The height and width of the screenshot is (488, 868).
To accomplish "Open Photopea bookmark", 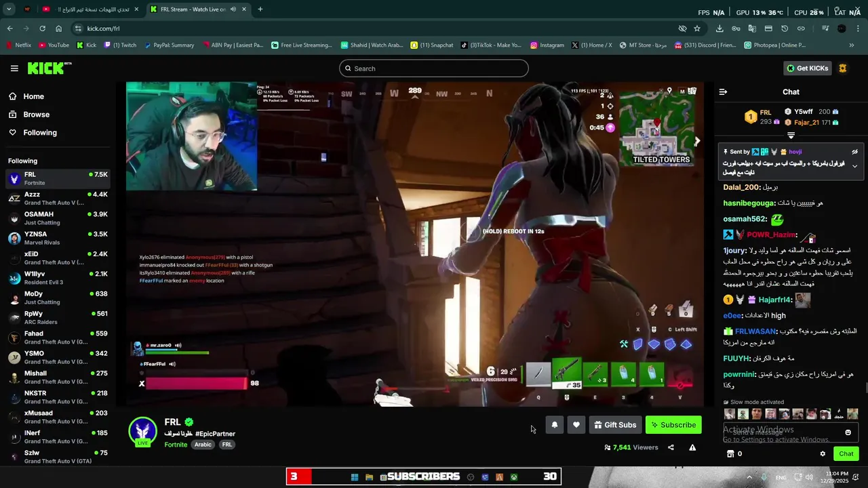I will (775, 45).
